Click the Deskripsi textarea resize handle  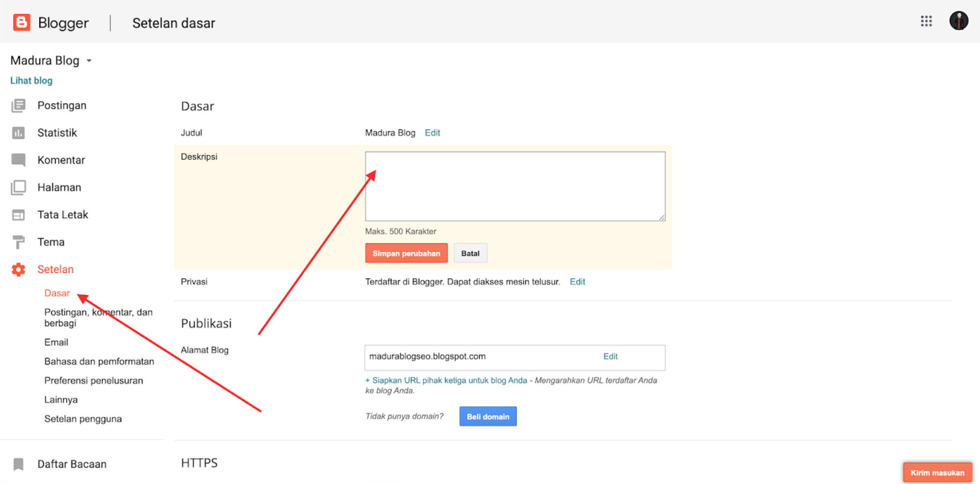point(662,217)
